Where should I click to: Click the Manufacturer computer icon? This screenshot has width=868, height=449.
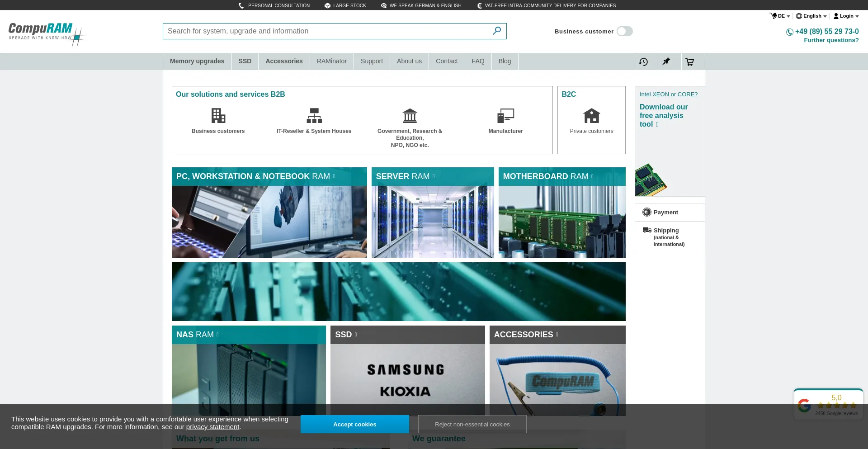tap(506, 116)
